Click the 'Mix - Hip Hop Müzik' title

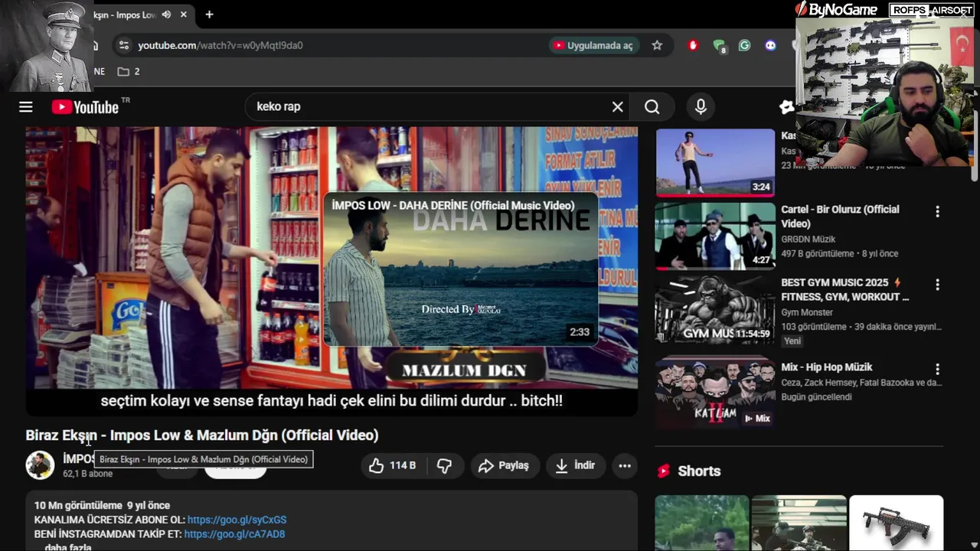(826, 367)
